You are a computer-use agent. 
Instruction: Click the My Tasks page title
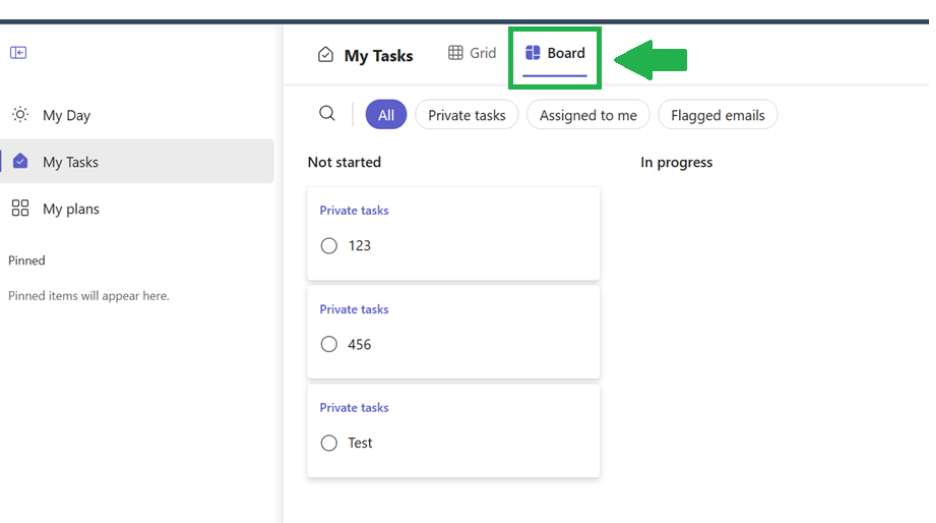point(378,56)
